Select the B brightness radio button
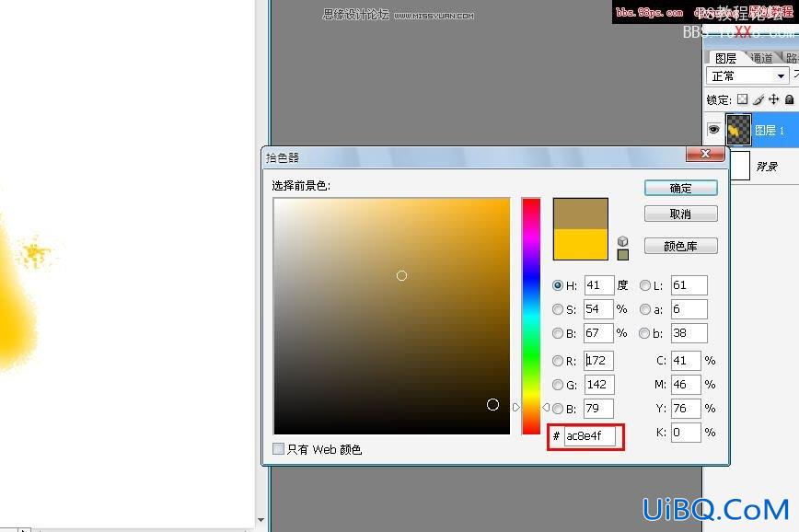 click(x=558, y=333)
